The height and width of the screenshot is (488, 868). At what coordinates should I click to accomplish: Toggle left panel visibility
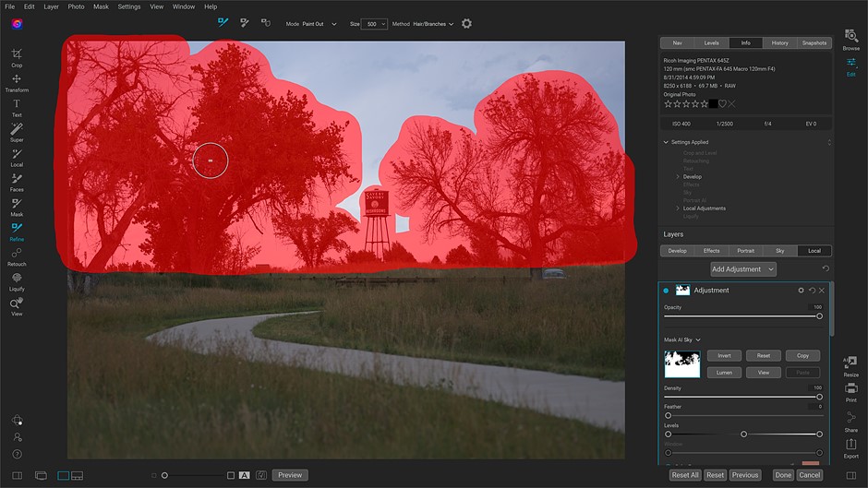(18, 475)
